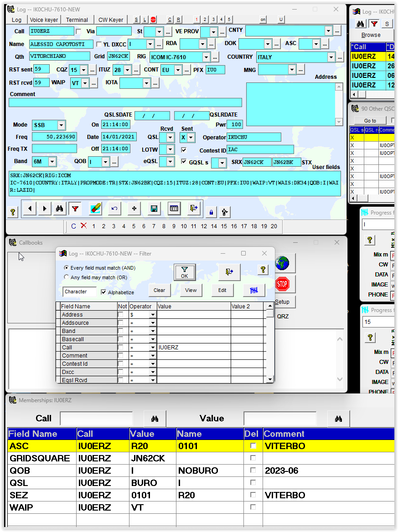Click the Setup button in Callbooks

(282, 302)
